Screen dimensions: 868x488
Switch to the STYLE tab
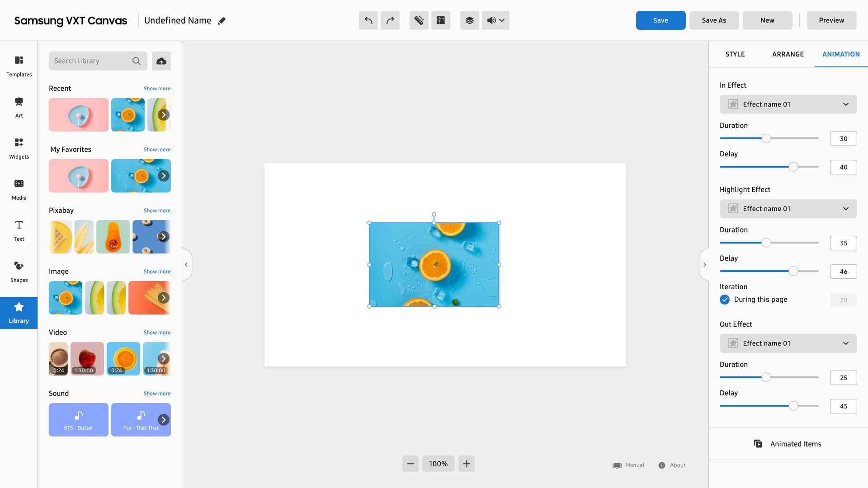point(735,54)
